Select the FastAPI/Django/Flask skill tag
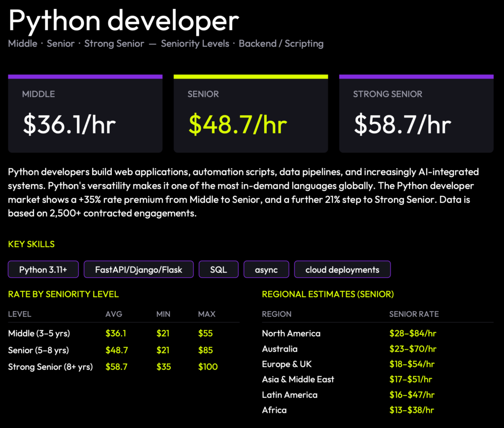The width and height of the screenshot is (504, 428). coord(138,269)
